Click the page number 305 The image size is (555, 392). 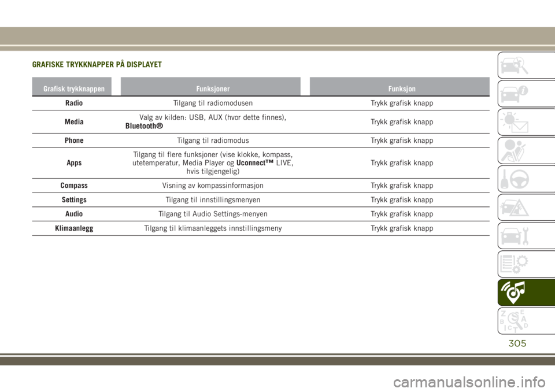coord(517,343)
